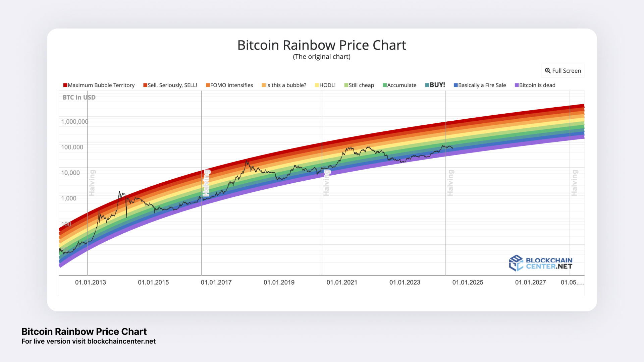Click the Bitcoin Rainbow Price Chart title
644x362 pixels.
coord(322,45)
